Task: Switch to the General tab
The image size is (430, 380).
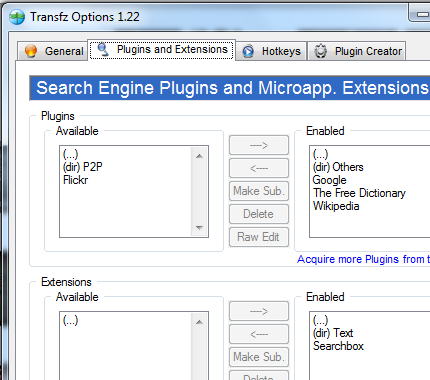Action: pyautogui.click(x=52, y=51)
